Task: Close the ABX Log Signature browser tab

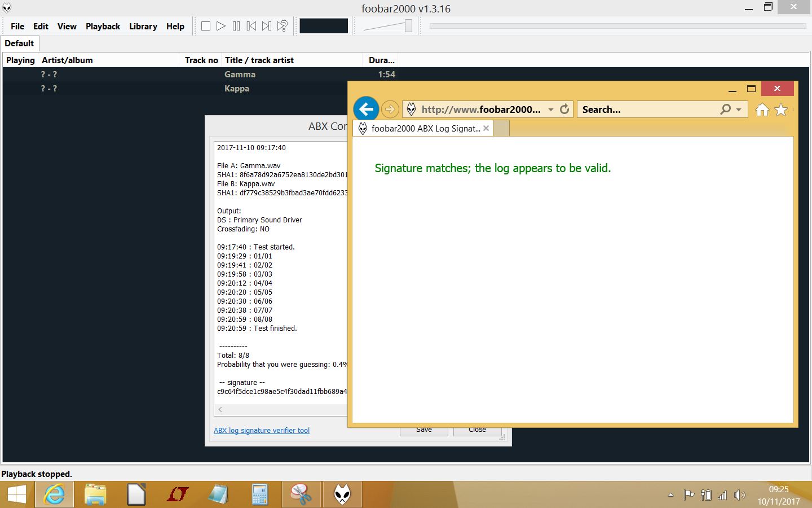Action: coord(486,129)
